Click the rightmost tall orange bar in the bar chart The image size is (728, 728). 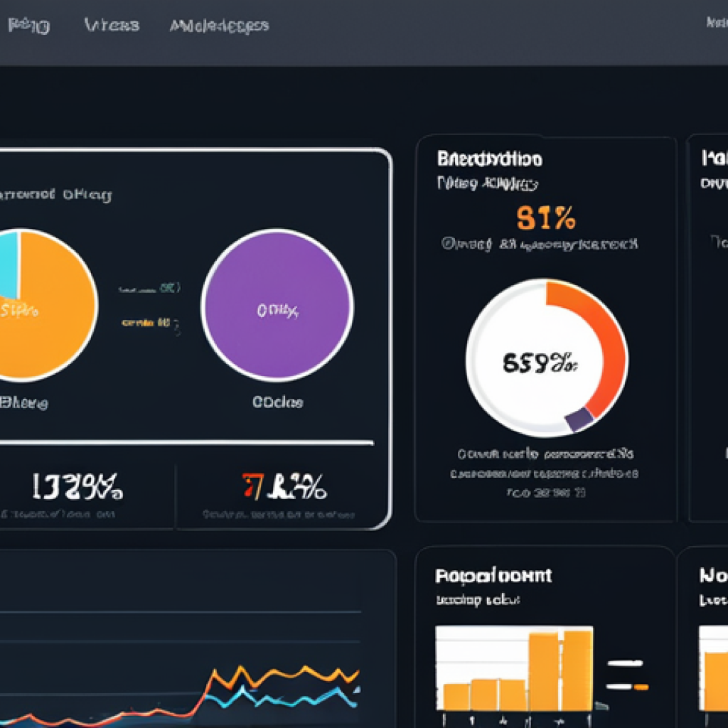click(577, 670)
